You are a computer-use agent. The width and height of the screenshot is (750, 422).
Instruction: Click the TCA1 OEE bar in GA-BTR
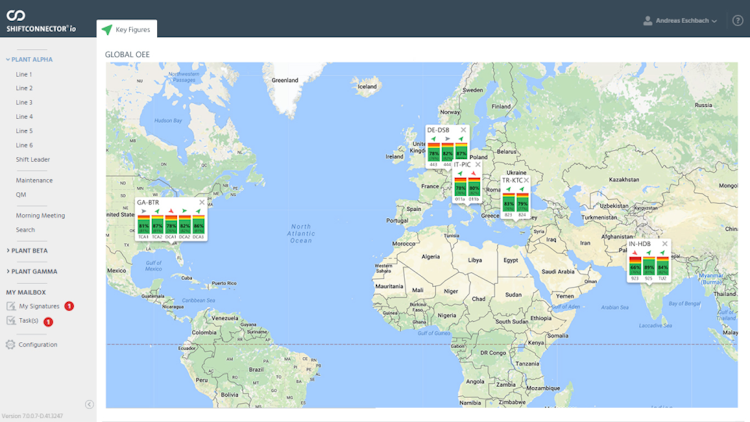tap(143, 224)
